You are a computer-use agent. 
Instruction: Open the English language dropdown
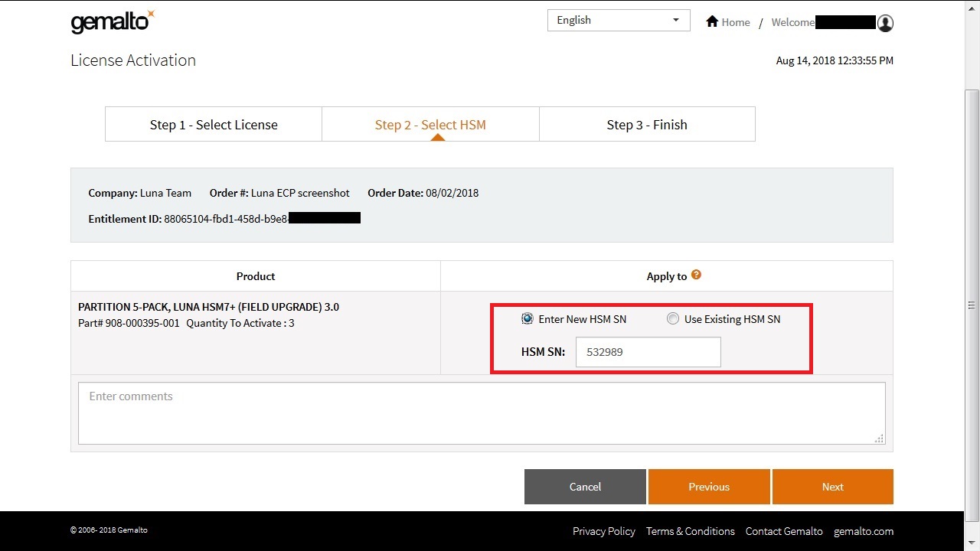(x=619, y=21)
